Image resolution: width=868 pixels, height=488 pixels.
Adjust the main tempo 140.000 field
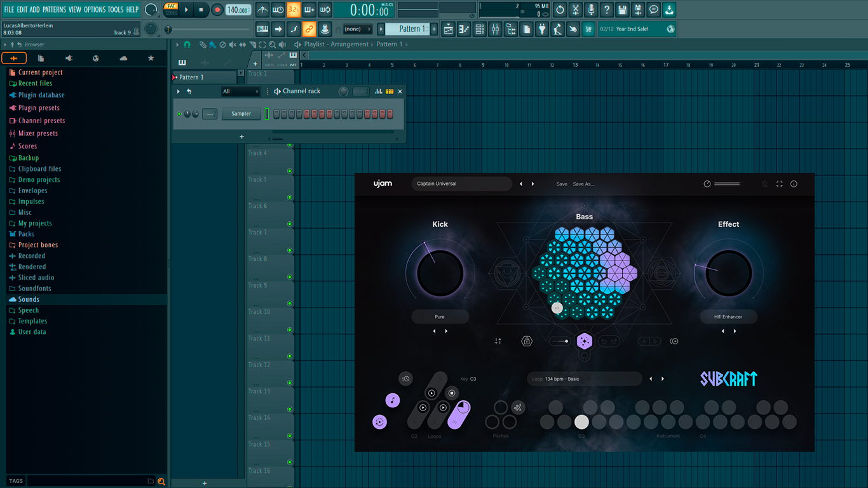point(238,10)
